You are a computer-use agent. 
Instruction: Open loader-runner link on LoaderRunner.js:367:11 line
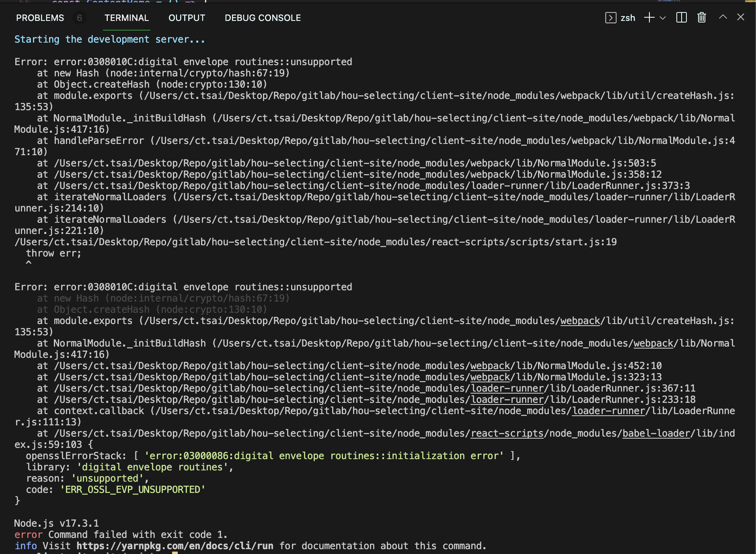coord(507,388)
